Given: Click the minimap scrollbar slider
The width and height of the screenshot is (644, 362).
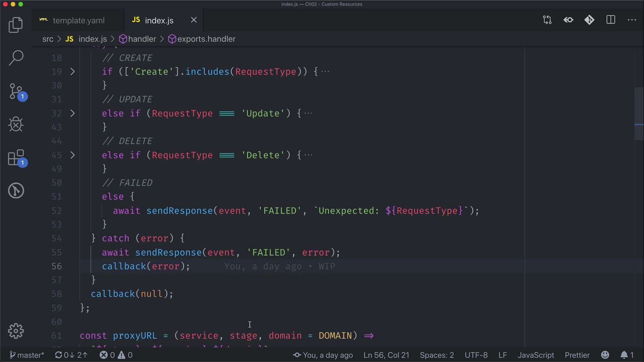Looking at the screenshot, I should (x=639, y=114).
